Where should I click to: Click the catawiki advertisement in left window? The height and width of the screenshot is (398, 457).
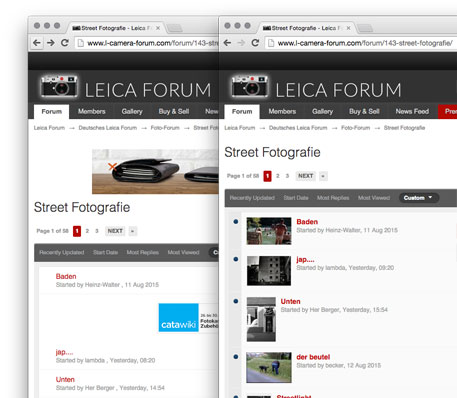(x=188, y=317)
